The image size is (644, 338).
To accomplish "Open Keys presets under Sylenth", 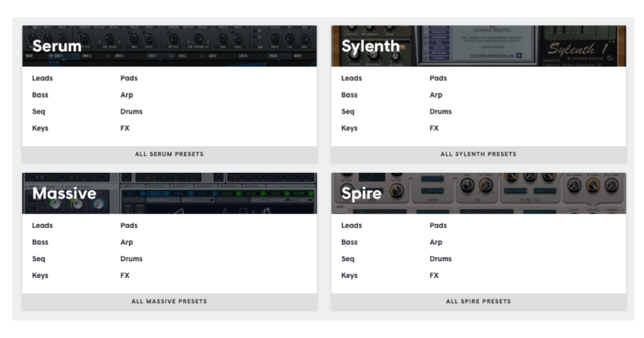I will tap(350, 128).
